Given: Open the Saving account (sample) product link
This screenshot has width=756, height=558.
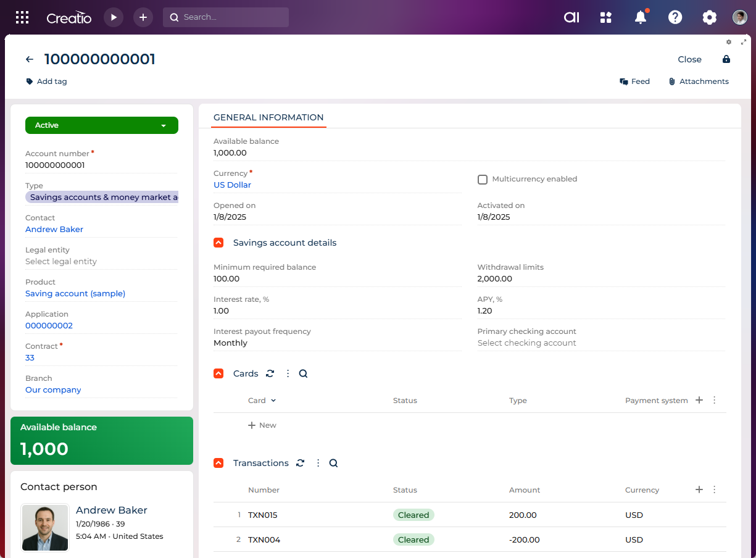Looking at the screenshot, I should 75,294.
